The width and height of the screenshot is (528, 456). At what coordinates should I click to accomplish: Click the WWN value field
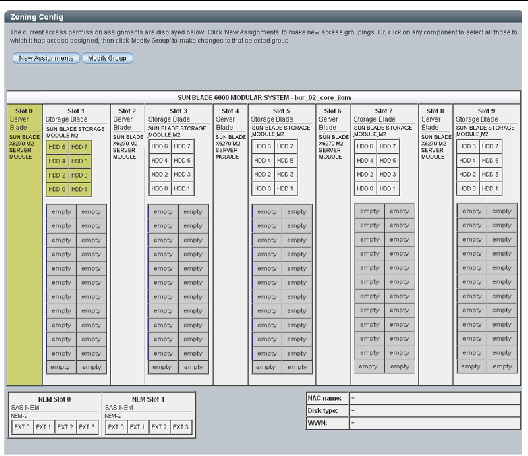pyautogui.click(x=435, y=423)
